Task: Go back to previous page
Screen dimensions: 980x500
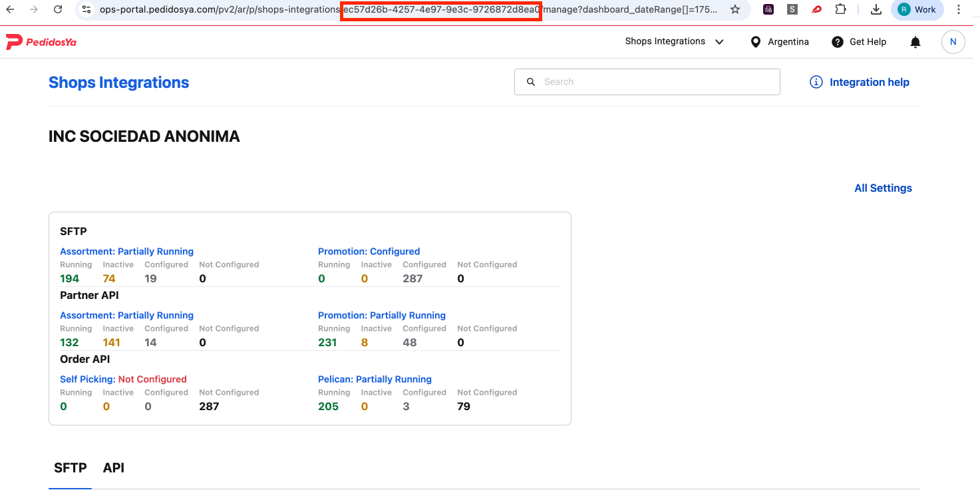Action: click(10, 9)
